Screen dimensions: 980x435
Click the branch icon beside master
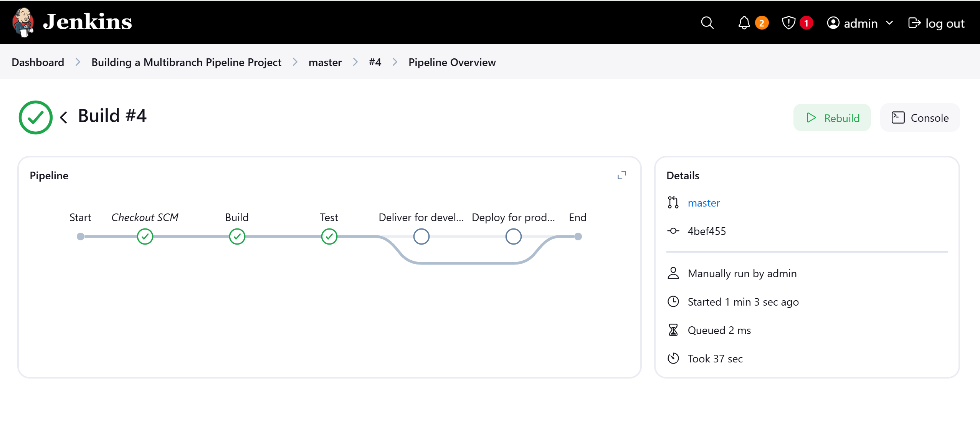673,202
